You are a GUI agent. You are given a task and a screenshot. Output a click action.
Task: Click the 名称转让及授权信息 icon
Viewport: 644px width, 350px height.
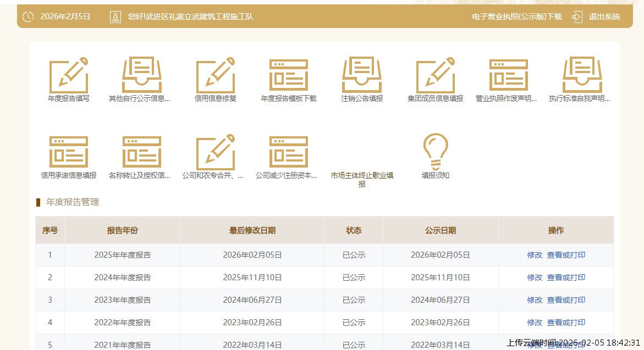141,152
